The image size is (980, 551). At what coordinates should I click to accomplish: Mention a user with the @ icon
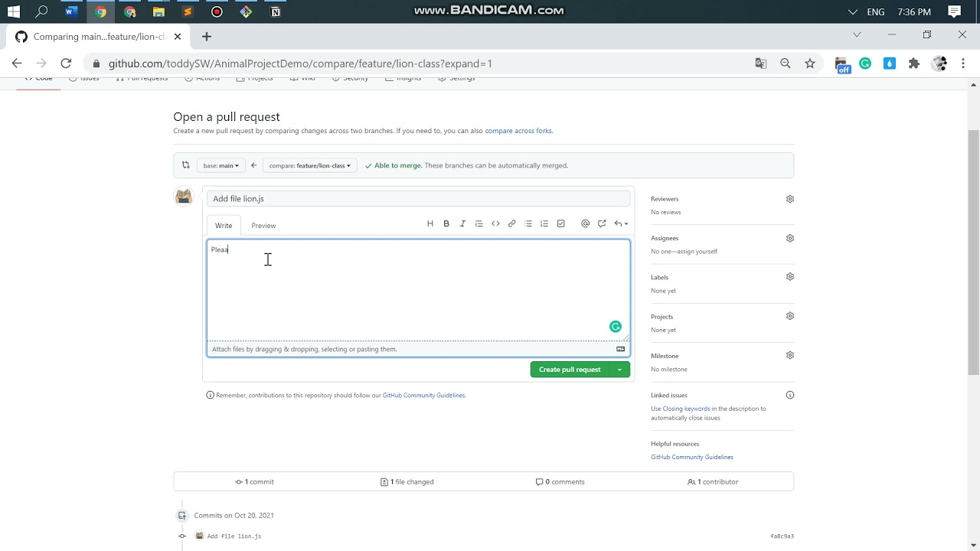pos(585,223)
